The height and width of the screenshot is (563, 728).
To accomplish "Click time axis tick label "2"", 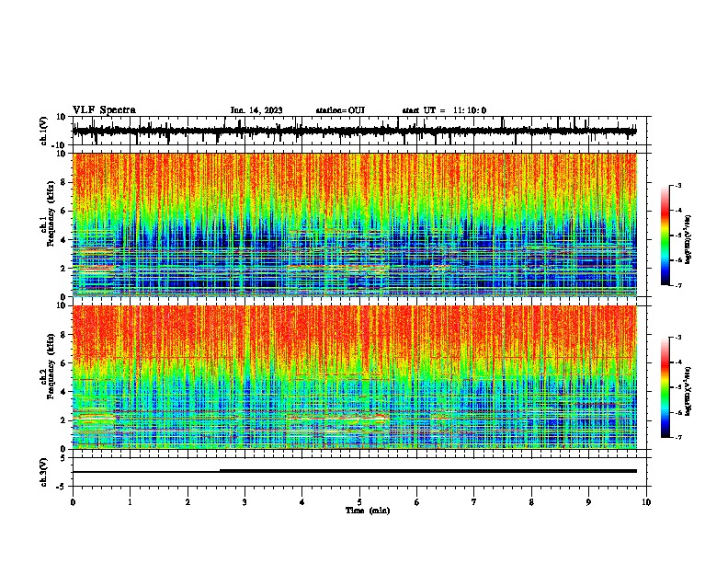I will point(188,502).
